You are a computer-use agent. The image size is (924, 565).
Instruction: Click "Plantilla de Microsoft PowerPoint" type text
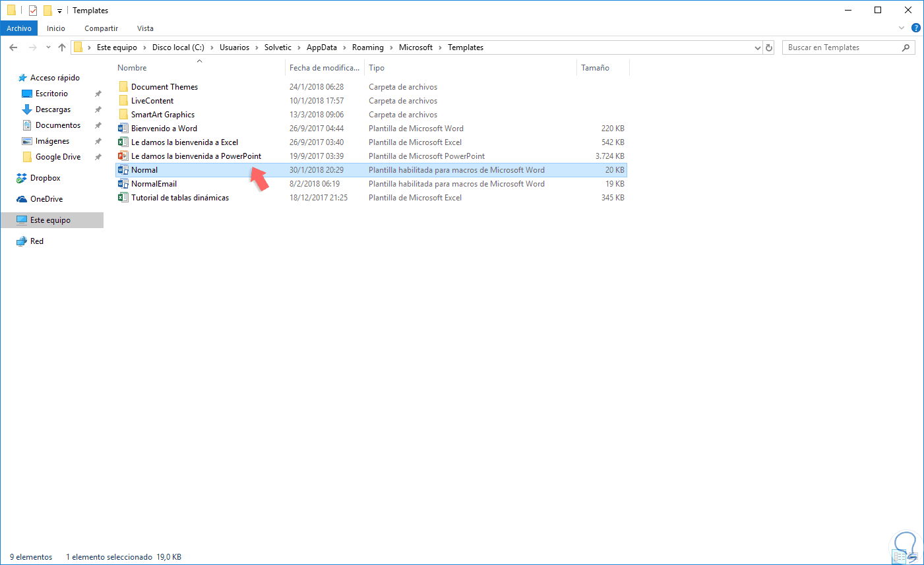[x=427, y=156]
